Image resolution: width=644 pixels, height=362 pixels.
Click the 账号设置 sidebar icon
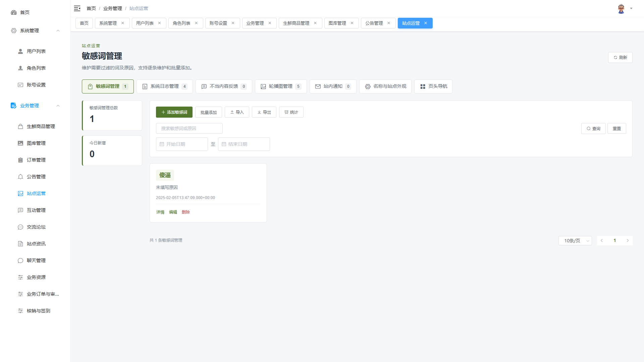pos(20,85)
